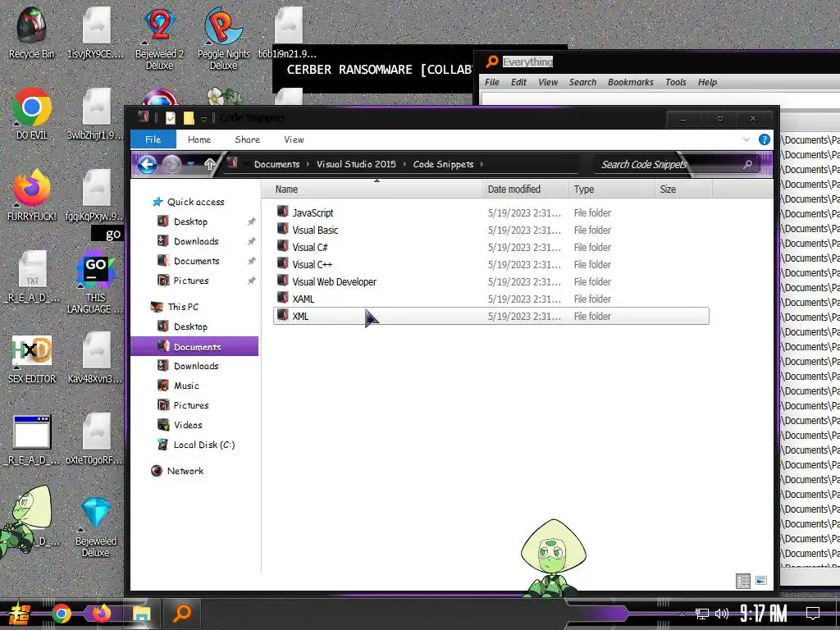Viewport: 840px width, 630px height.
Task: Sort by Type column header
Action: tap(612, 189)
